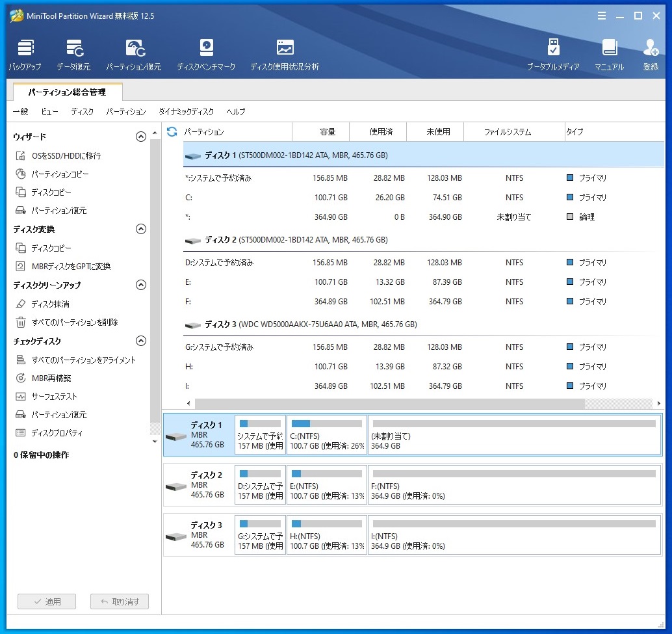Create ブータブルメディア
Image resolution: width=672 pixels, height=634 pixels.
tap(553, 55)
